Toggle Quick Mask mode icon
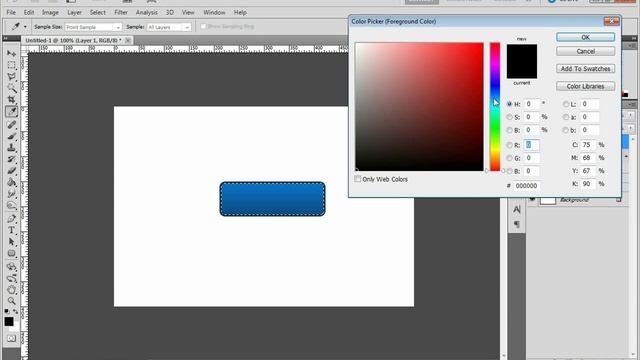The height and width of the screenshot is (360, 640). point(11,338)
